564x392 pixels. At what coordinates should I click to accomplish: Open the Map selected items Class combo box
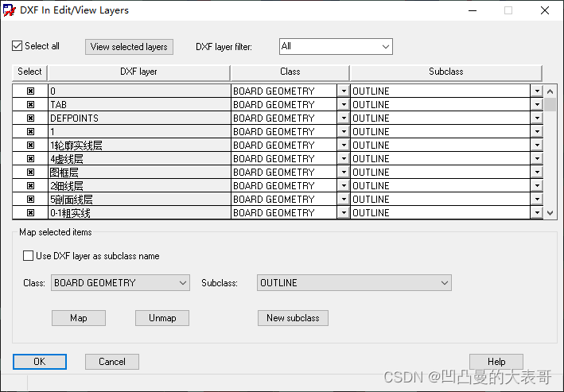tap(120, 283)
